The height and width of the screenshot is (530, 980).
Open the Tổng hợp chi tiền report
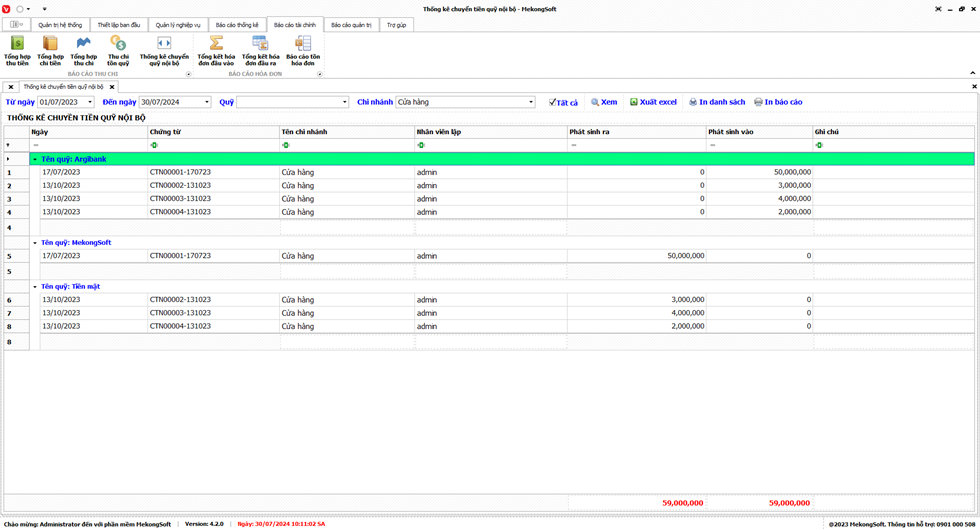point(50,50)
